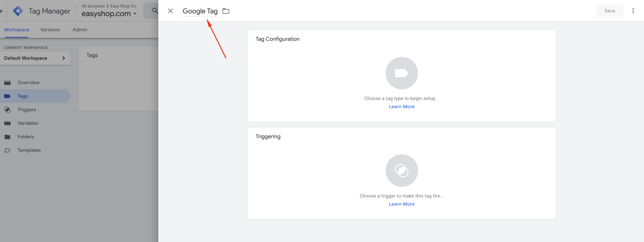Click the Triggers sidebar icon
644x242 pixels.
tap(8, 110)
